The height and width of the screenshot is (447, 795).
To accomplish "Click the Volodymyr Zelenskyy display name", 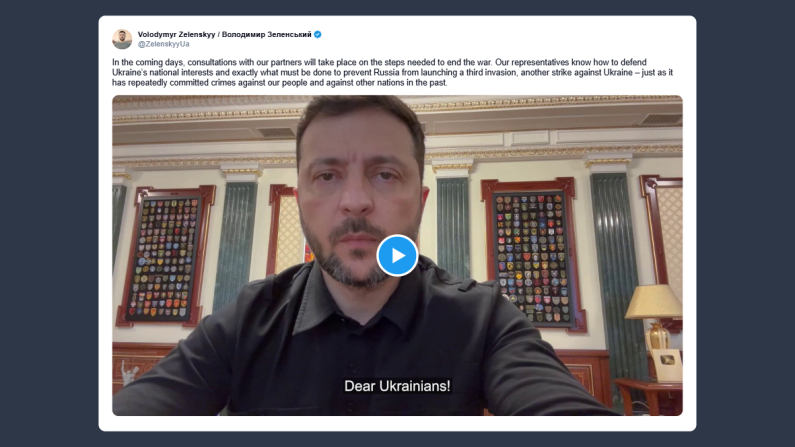I will click(x=176, y=34).
